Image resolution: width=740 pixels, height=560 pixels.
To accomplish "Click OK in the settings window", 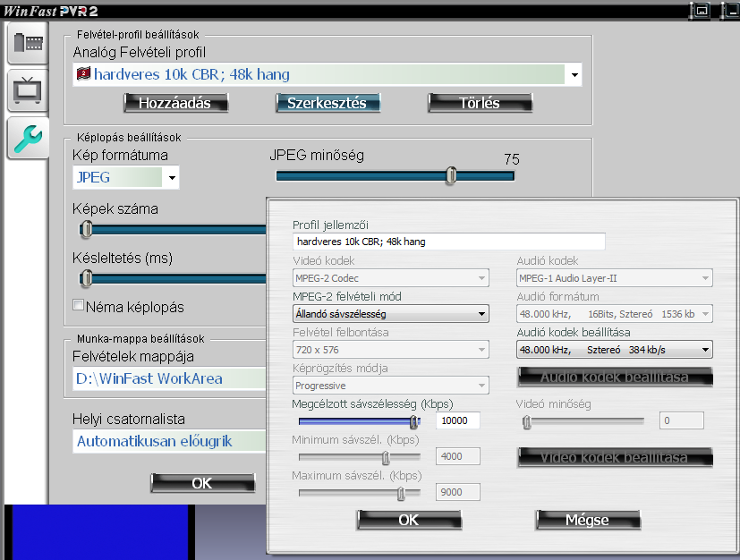I will [202, 483].
